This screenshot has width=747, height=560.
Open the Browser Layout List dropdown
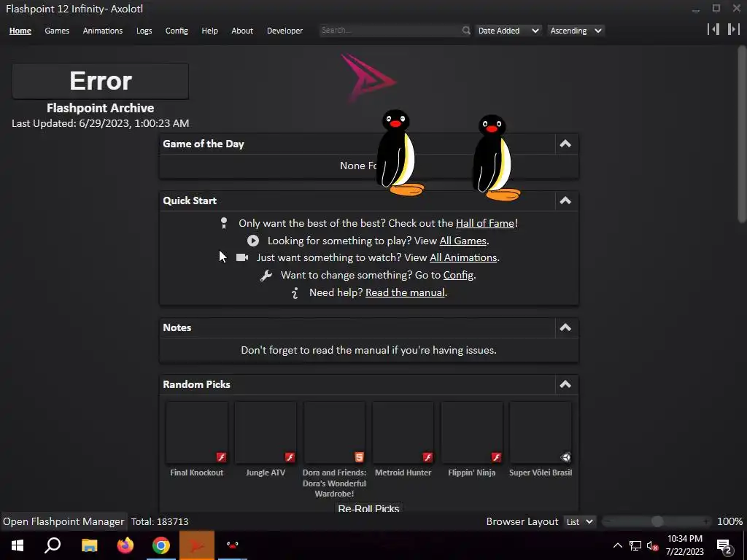coord(579,522)
